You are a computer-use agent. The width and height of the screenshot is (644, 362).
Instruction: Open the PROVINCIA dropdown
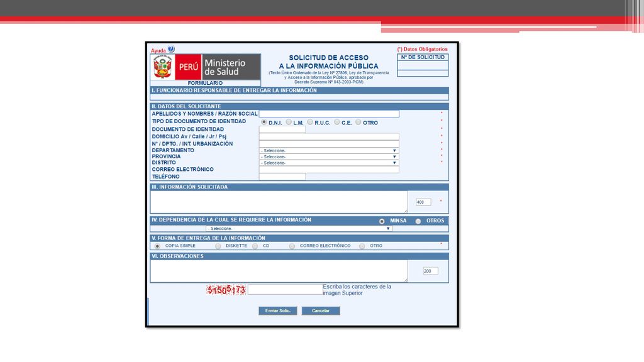(x=328, y=156)
